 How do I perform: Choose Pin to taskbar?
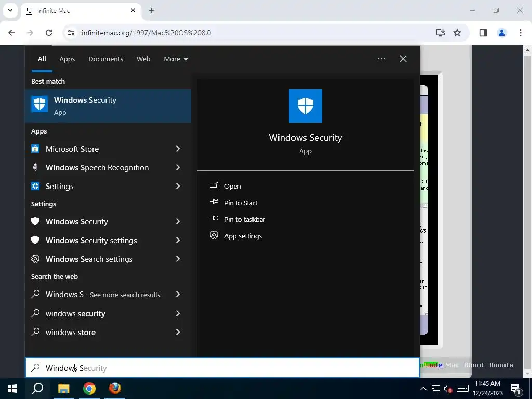point(245,219)
